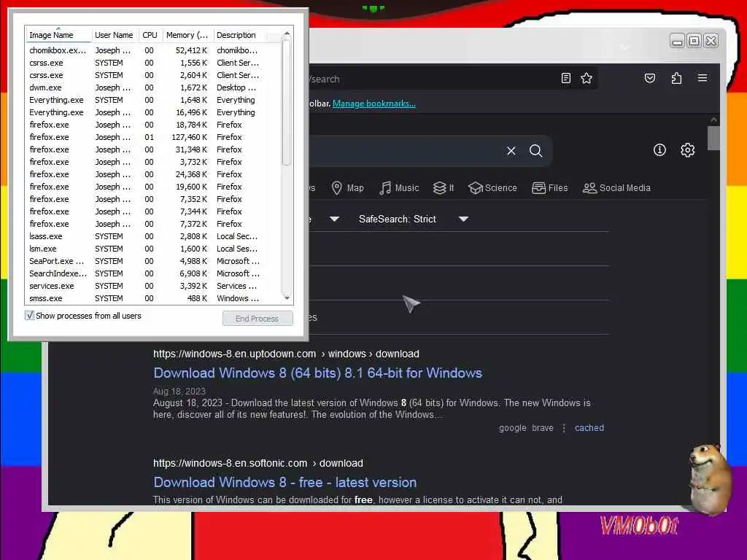Click windows-8.en.softonic.com result URL
This screenshot has height=560, width=747.
[258, 463]
